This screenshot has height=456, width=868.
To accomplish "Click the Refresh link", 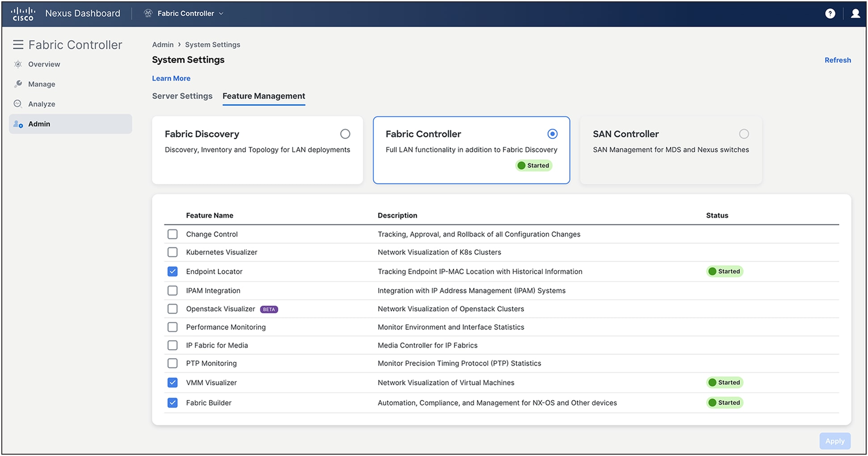I will click(838, 60).
